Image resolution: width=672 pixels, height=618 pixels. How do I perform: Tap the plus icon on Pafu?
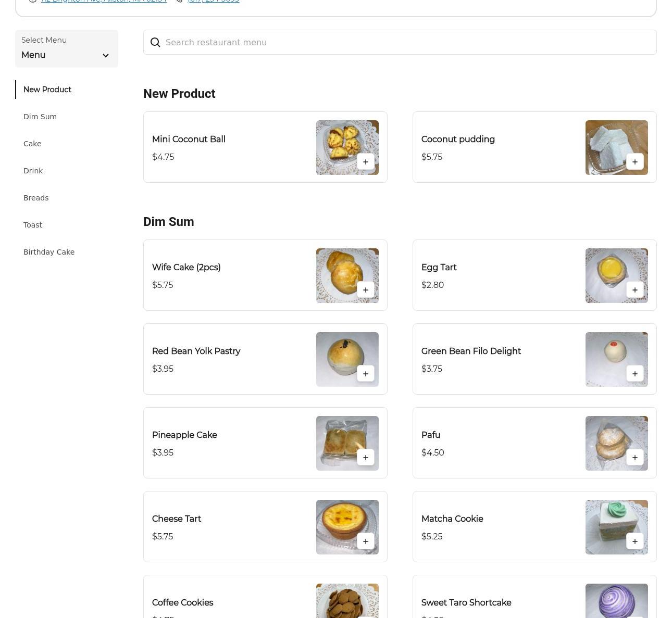pos(634,458)
